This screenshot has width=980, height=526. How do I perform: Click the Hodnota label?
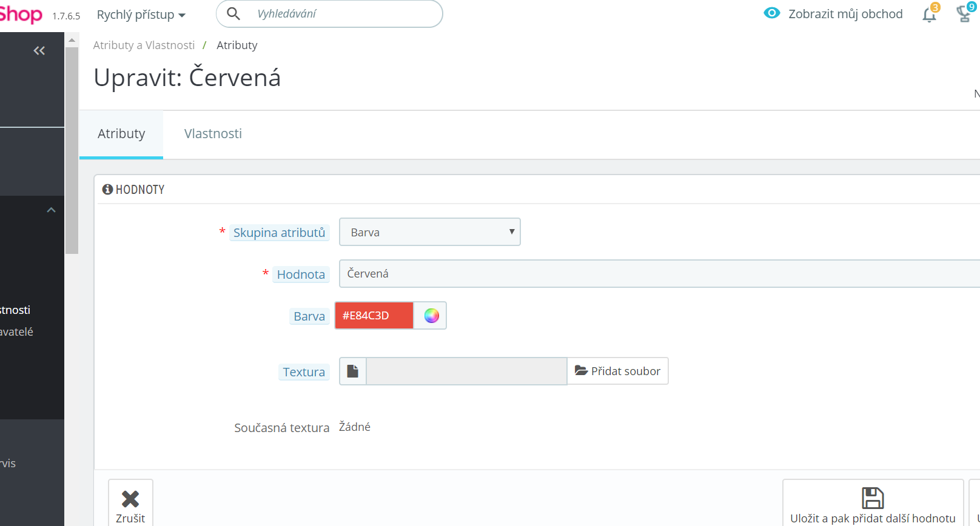[301, 275]
